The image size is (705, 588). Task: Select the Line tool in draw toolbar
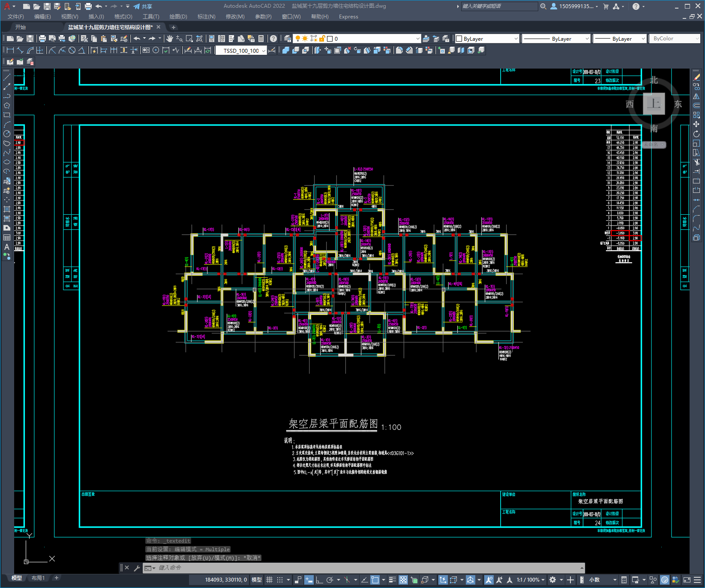coord(7,77)
